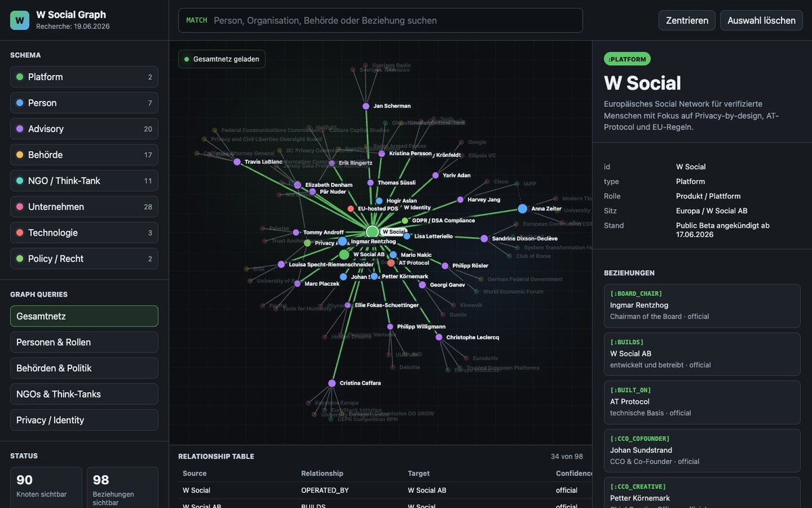Click the Gesamtnetz geladen status badge
This screenshot has height=508, width=812.
tap(222, 59)
